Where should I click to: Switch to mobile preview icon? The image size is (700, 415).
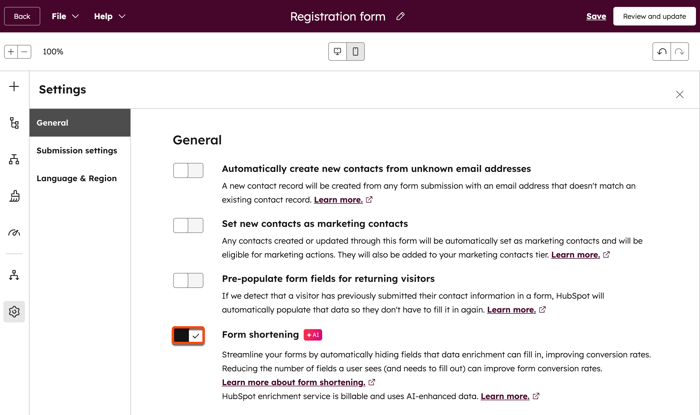point(355,52)
